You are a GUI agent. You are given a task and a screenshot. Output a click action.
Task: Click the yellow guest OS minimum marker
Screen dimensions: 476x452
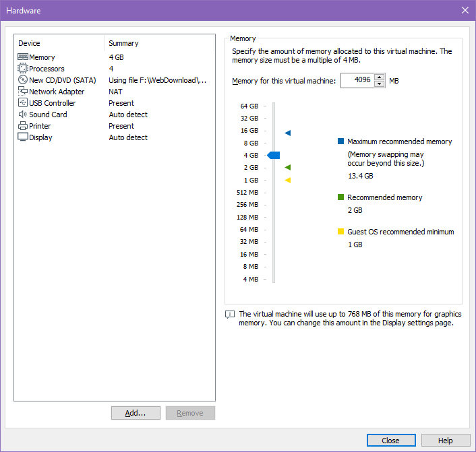tap(288, 180)
